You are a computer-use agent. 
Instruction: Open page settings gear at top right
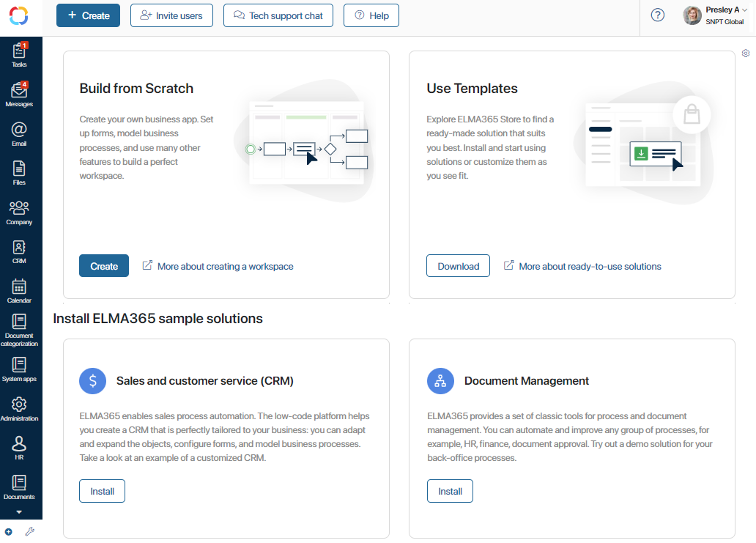(x=746, y=53)
